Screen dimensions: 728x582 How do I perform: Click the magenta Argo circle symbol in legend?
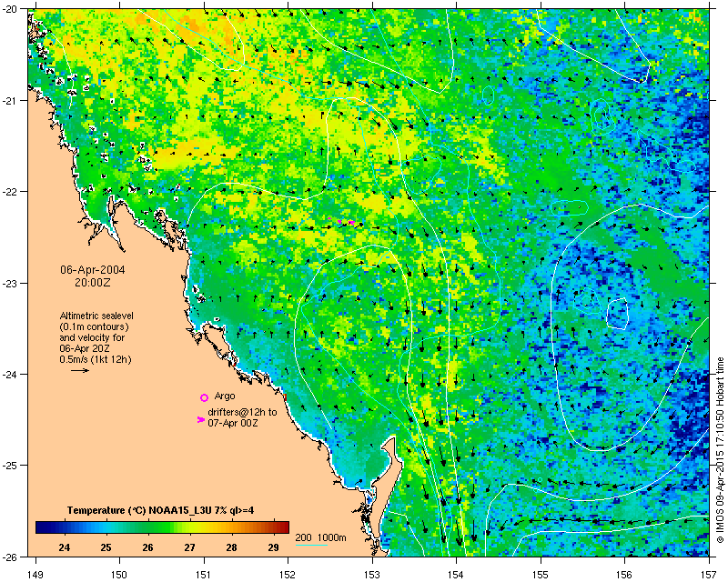click(x=204, y=397)
